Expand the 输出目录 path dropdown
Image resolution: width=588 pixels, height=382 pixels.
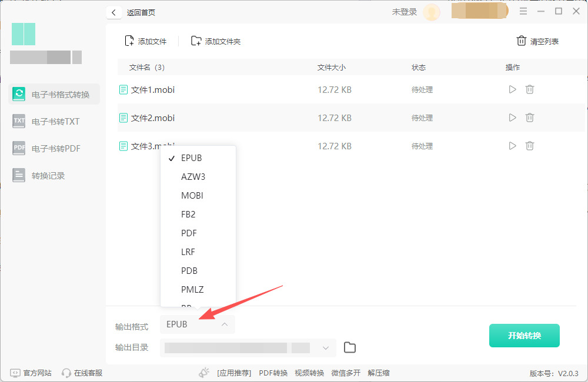pyautogui.click(x=326, y=348)
